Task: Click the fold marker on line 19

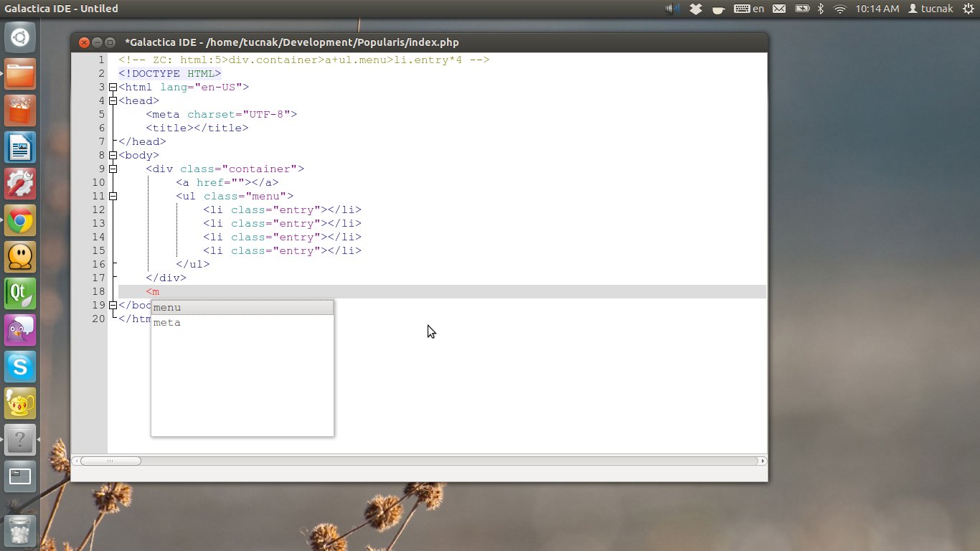Action: pyautogui.click(x=113, y=306)
